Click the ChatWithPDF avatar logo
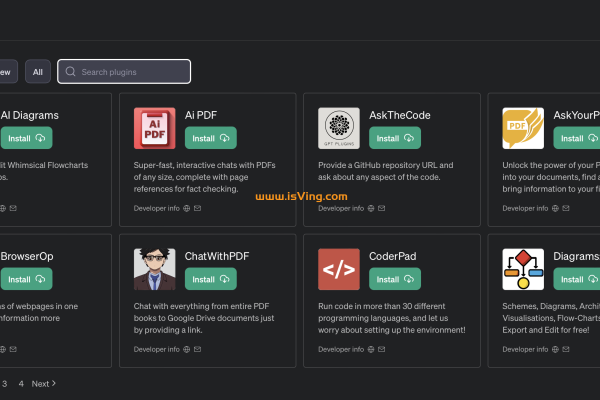 [x=155, y=269]
